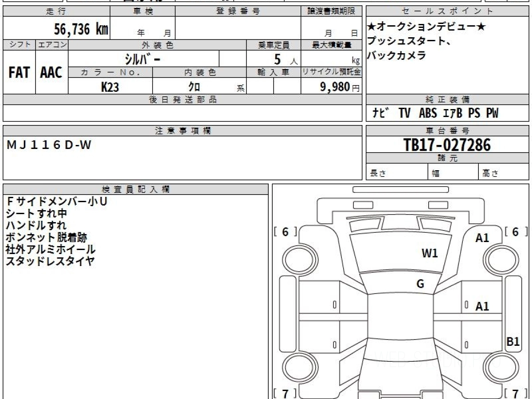Select the シートすれ中 note
The image size is (532, 399).
[x=36, y=213]
